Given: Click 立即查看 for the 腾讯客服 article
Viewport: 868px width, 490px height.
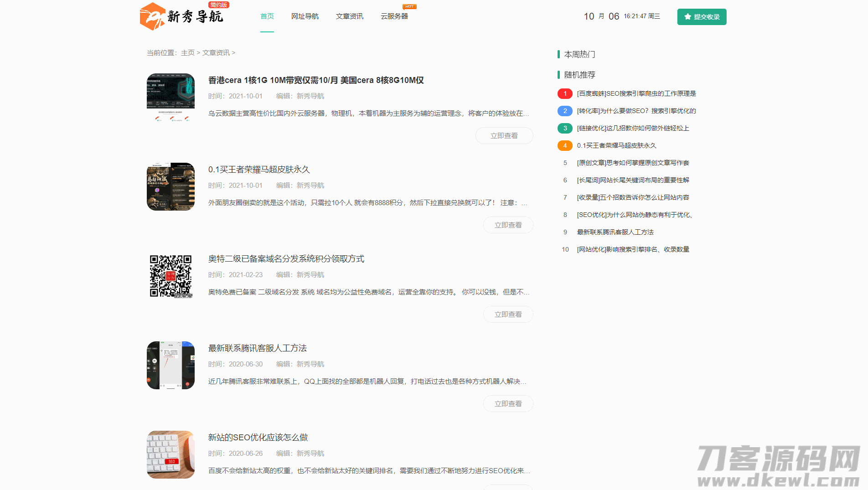Looking at the screenshot, I should tap(508, 404).
